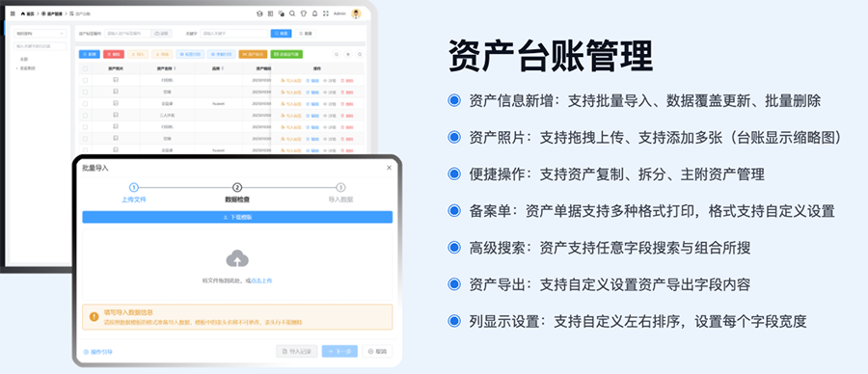This screenshot has height=374, width=868.
Task: Click 写入标签 in the 三人沙发 row
Action: click(x=291, y=116)
